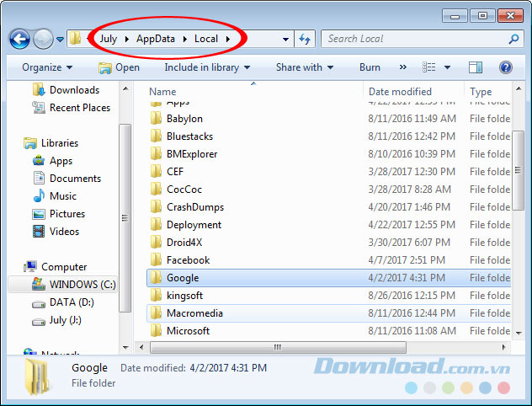Open the change view dropdown arrow
The image size is (532, 406).
pos(448,67)
